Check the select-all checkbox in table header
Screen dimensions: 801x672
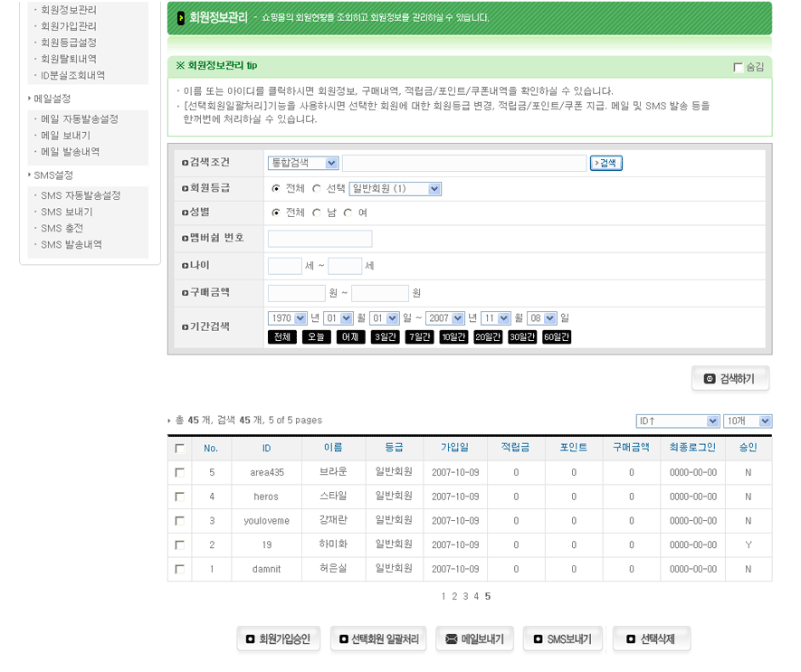point(179,448)
